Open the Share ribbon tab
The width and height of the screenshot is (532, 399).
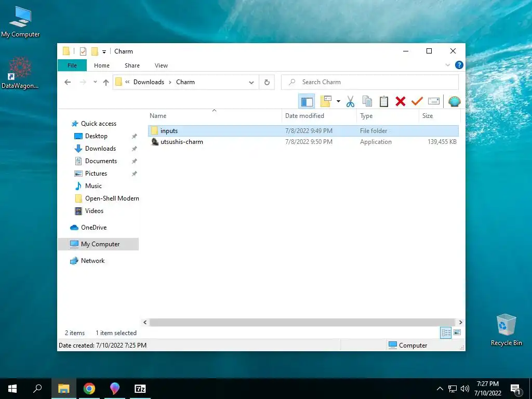coord(132,65)
